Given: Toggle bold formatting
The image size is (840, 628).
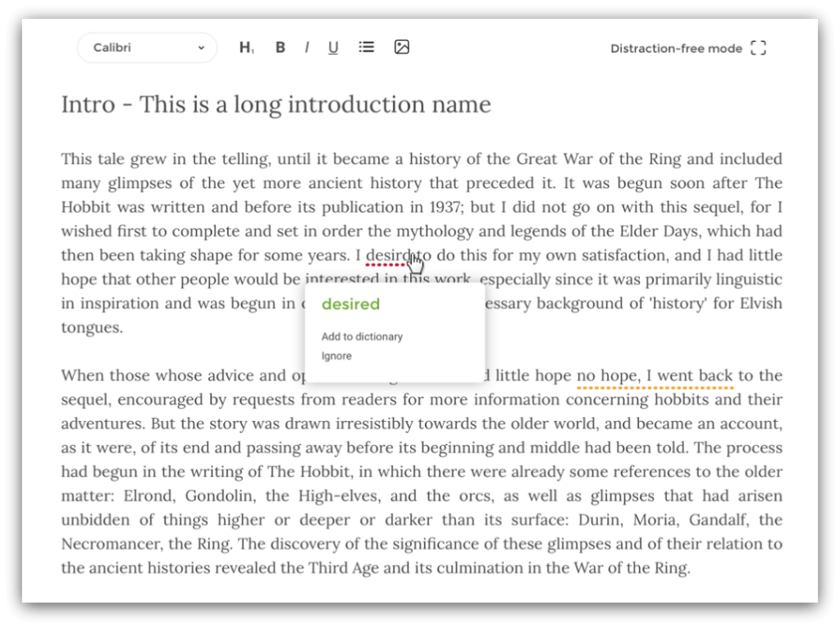Looking at the screenshot, I should (x=280, y=48).
